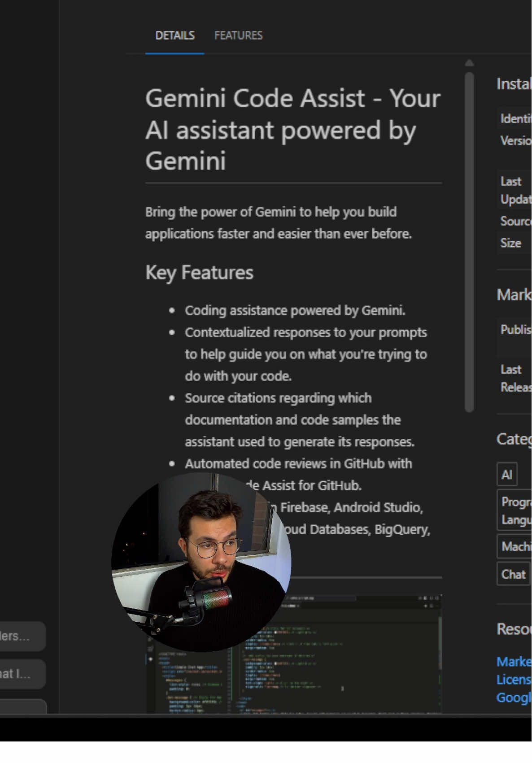
Task: Click 'Contextualized responses to your prompts' bullet text
Action: (306, 332)
